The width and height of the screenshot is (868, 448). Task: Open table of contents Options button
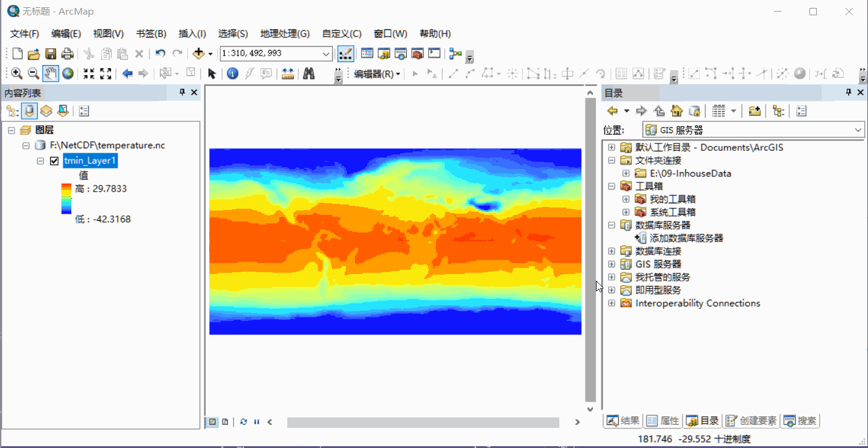point(84,111)
